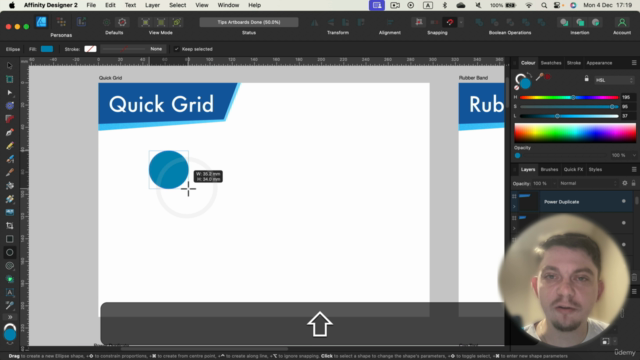Open macOS Spotlight search
Image resolution: width=640 pixels, height=360 pixels.
pyautogui.click(x=544, y=5)
